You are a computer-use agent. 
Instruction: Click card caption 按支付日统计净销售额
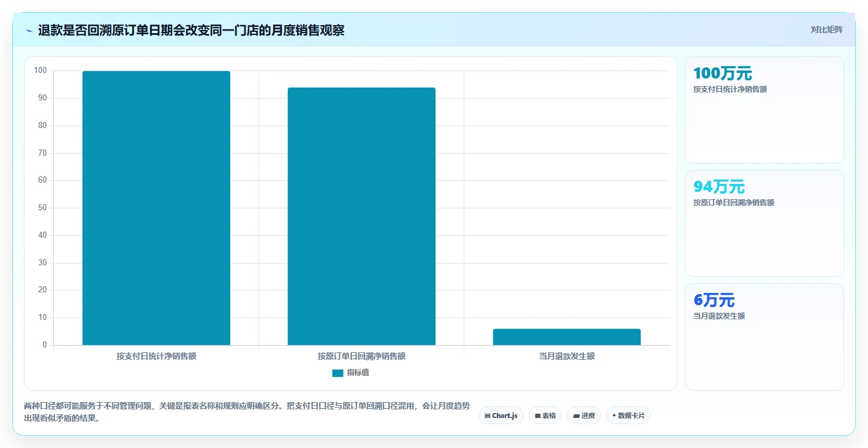coord(730,89)
